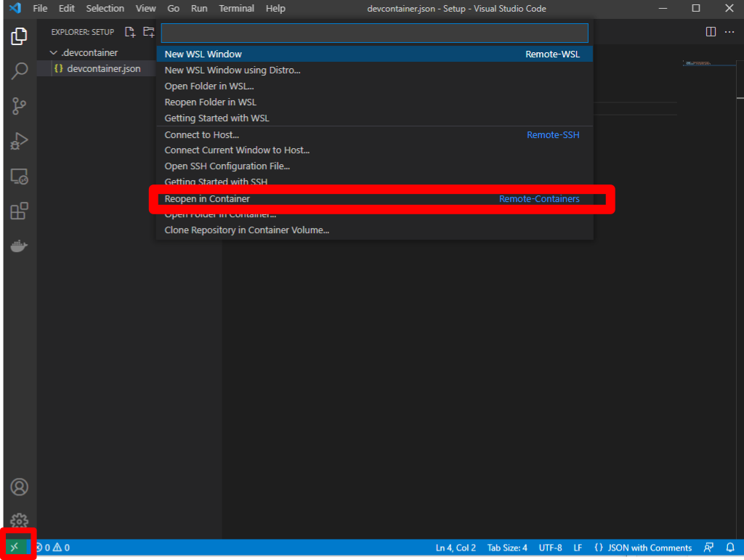Viewport: 744px width, 560px height.
Task: Open the Terminal menu
Action: coord(237,9)
